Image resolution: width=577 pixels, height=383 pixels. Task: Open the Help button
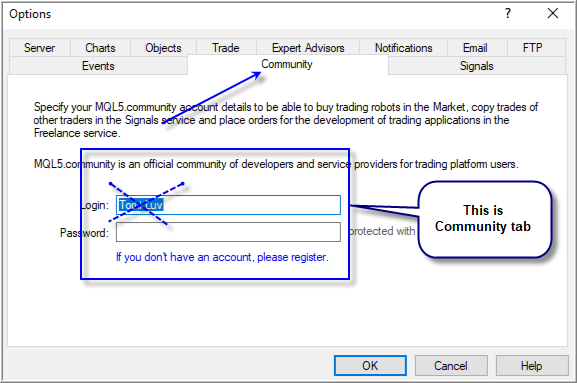tap(532, 365)
